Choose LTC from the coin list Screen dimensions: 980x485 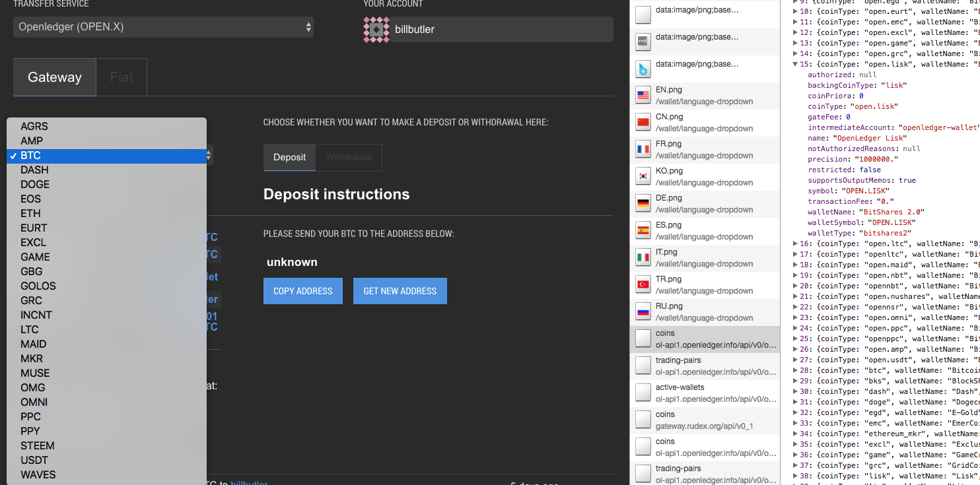106,329
